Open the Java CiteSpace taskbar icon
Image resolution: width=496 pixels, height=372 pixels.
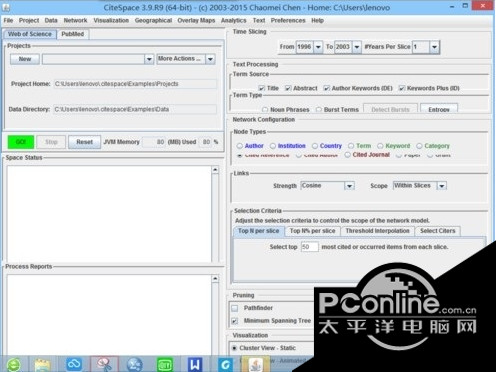[256, 365]
